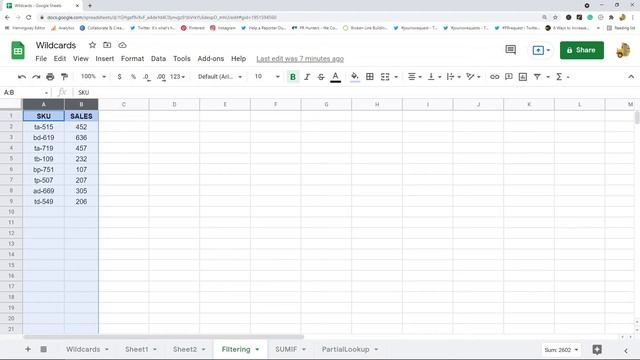This screenshot has height=360, width=640.
Task: Click the move to folder icon
Action: (107, 45)
